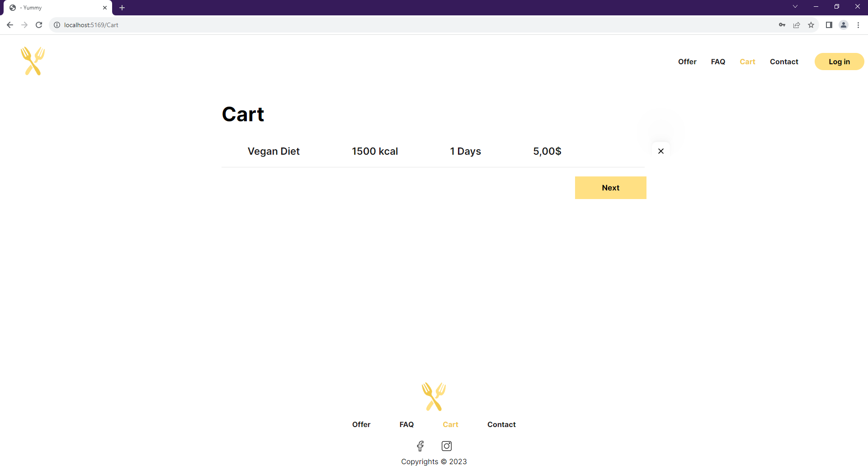This screenshot has width=868, height=475.
Task: Bookmark the page using the star icon
Action: [811, 25]
